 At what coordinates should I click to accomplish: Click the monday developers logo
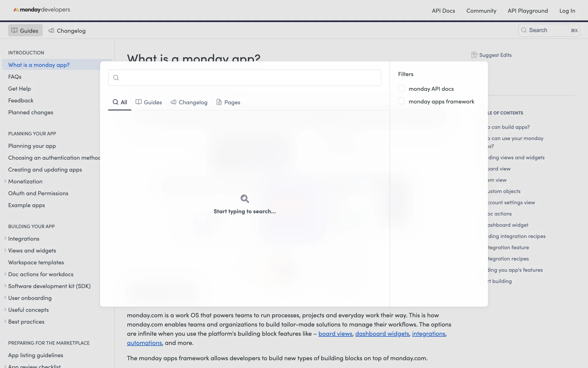(x=42, y=10)
